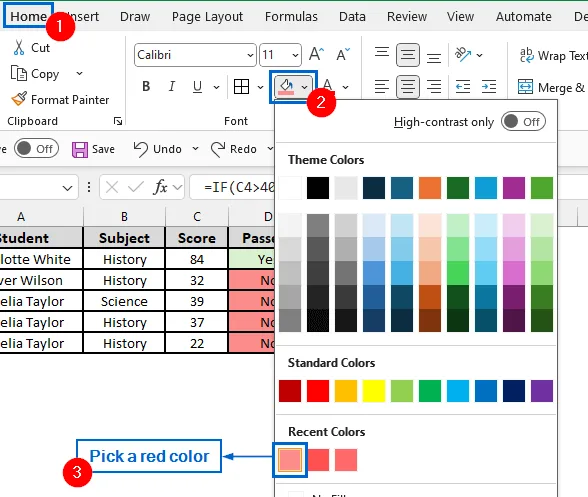Open the Automate tab

[524, 17]
